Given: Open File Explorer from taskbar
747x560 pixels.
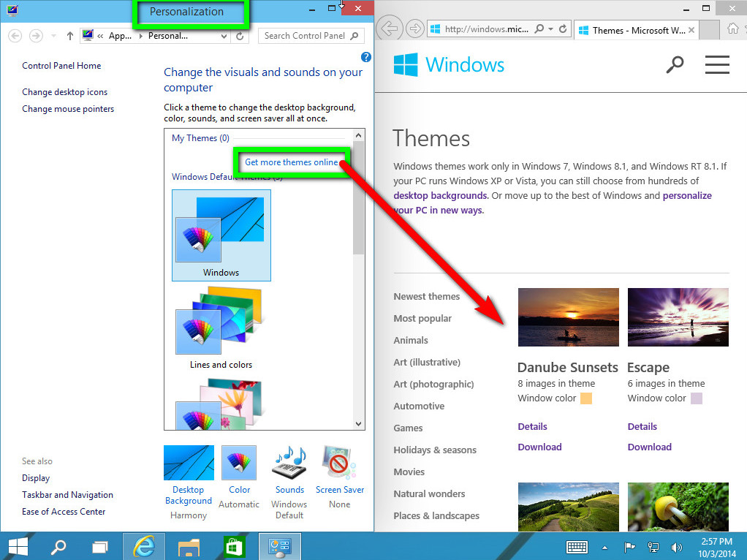Looking at the screenshot, I should tap(189, 547).
